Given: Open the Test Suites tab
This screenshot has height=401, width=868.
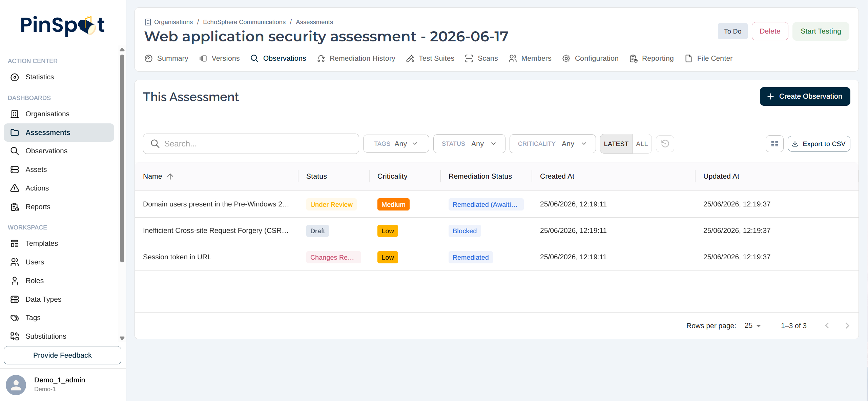Looking at the screenshot, I should 430,58.
